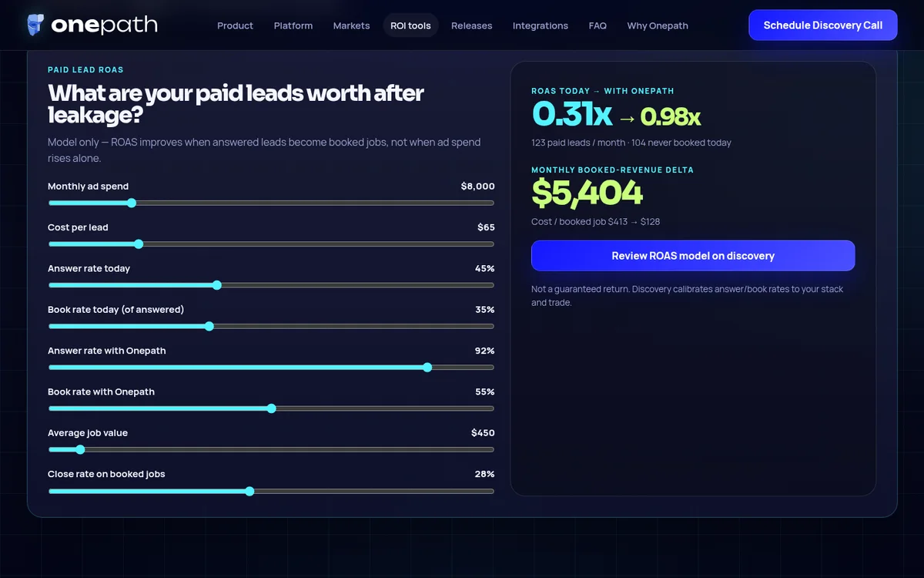924x578 pixels.
Task: Click 'ROAS TODAY → WITH ONEPATH' label
Action: click(603, 91)
